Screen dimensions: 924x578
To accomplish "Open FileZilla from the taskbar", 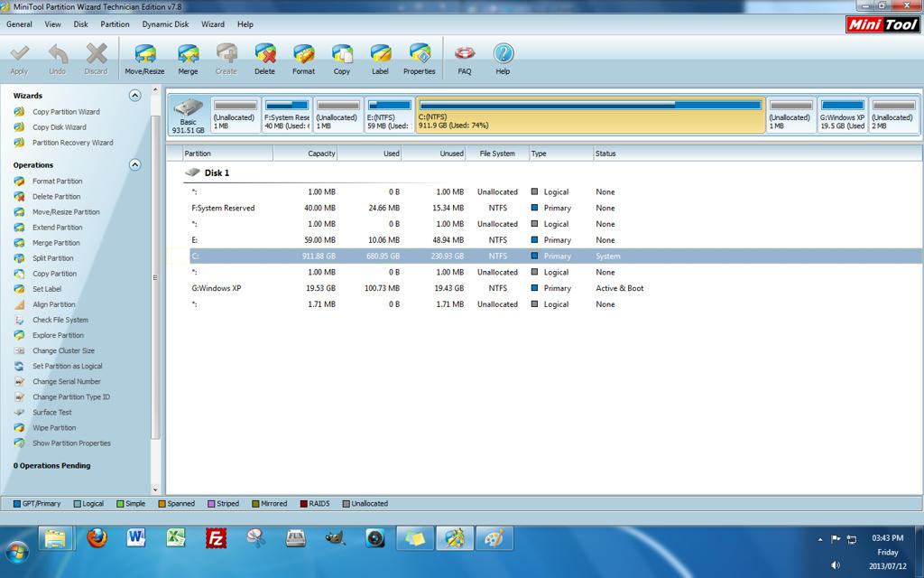I will 216,538.
